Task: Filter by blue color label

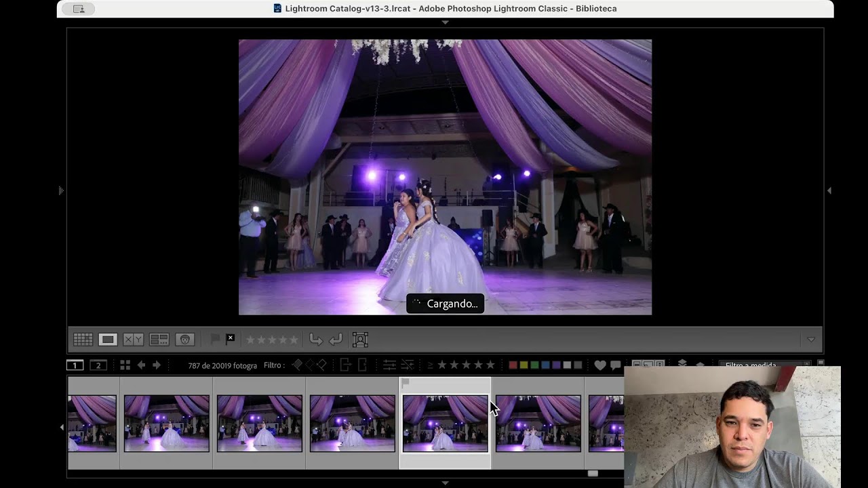Action: pyautogui.click(x=546, y=365)
